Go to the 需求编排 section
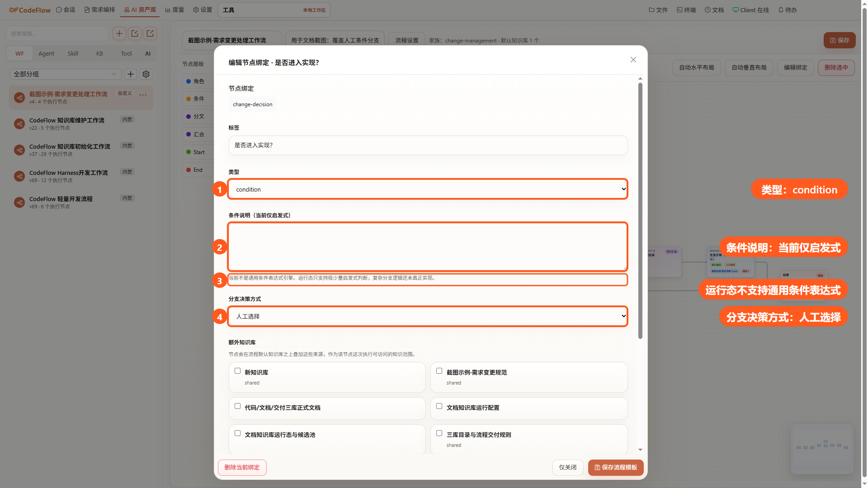The height and width of the screenshot is (488, 868). 99,10
